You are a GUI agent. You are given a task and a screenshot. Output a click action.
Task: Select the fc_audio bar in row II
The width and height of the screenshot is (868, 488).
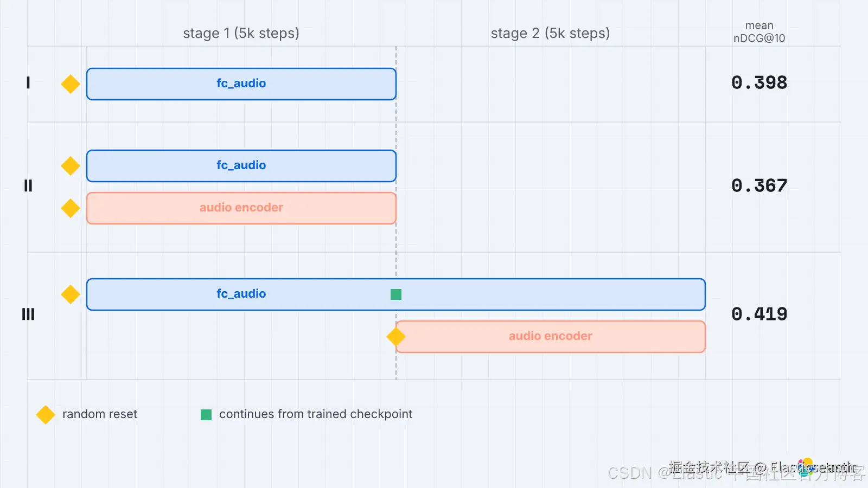[241, 166]
